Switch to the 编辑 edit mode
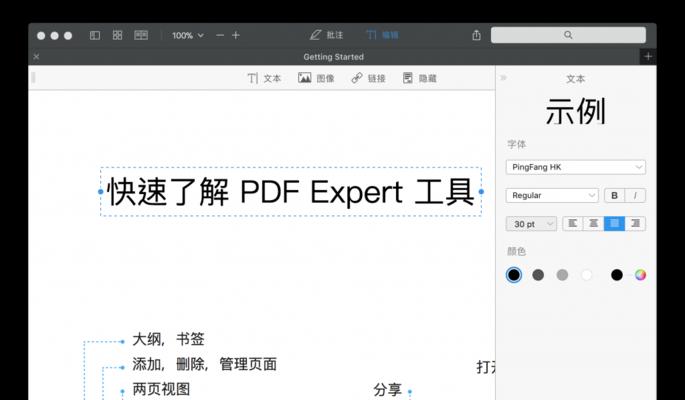This screenshot has width=685, height=400. [382, 35]
